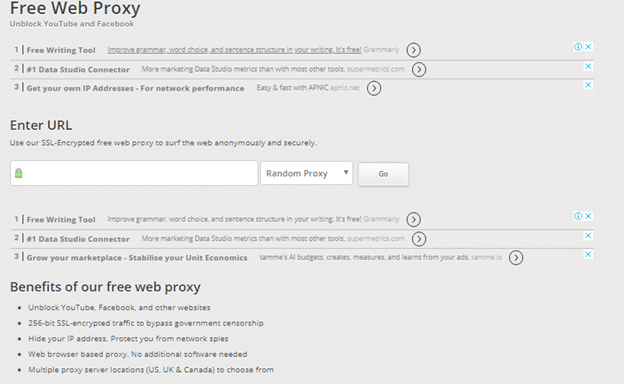Screen dimensions: 624x384
Task: Click arrow icon beside top supermetrics.com ad
Action: [x=419, y=70]
